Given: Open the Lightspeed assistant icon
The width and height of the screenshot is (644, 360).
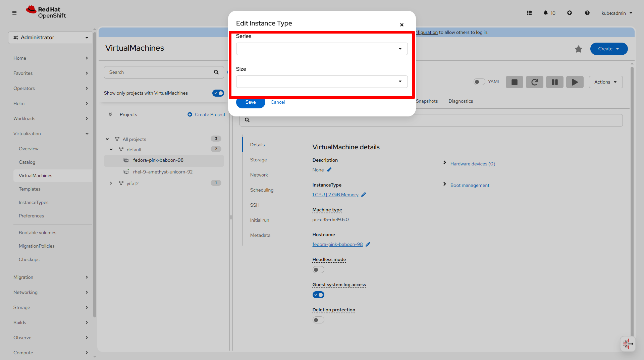Looking at the screenshot, I should (628, 344).
